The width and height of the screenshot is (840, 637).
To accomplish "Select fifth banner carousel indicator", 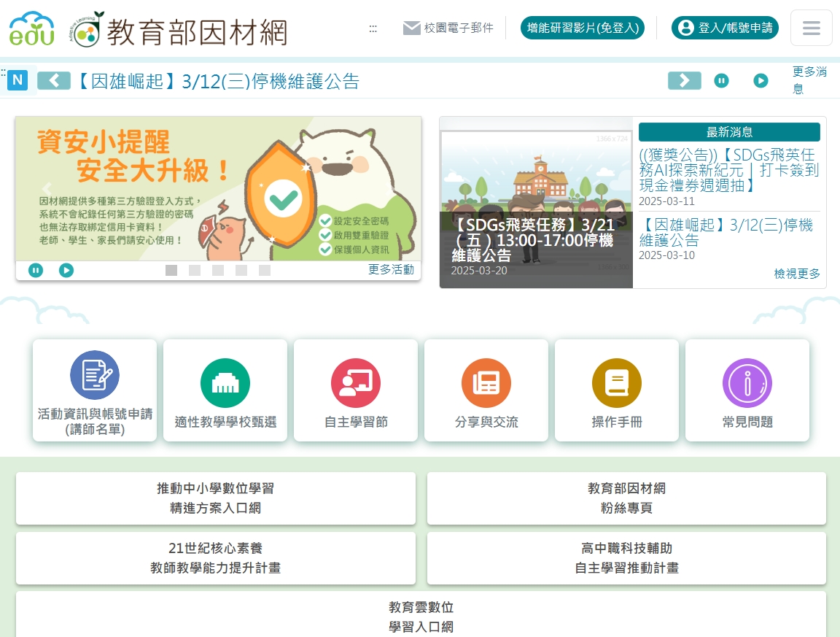I will click(x=265, y=270).
